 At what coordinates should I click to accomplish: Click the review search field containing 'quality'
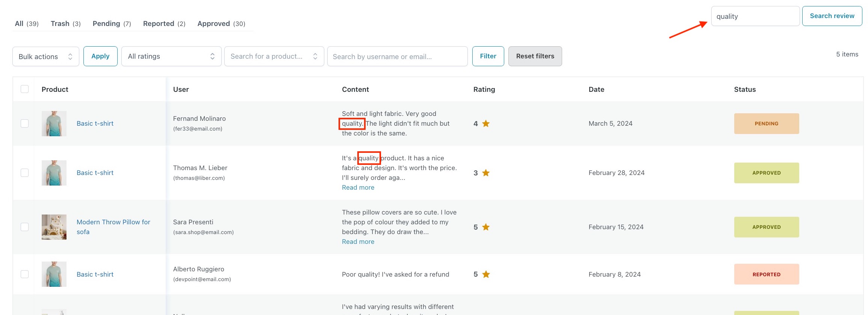coord(755,16)
